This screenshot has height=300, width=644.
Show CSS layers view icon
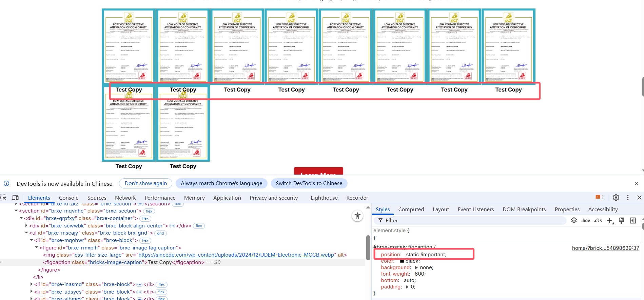click(574, 220)
